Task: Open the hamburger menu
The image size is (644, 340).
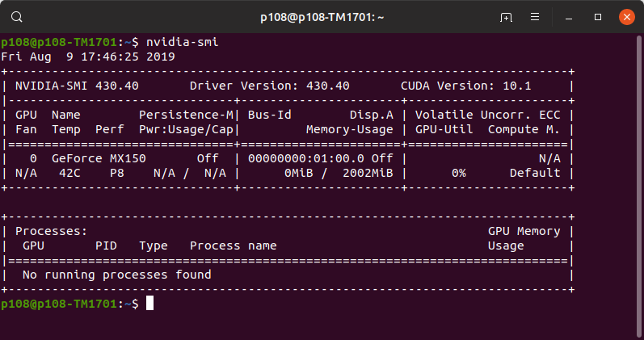Action: pyautogui.click(x=535, y=17)
